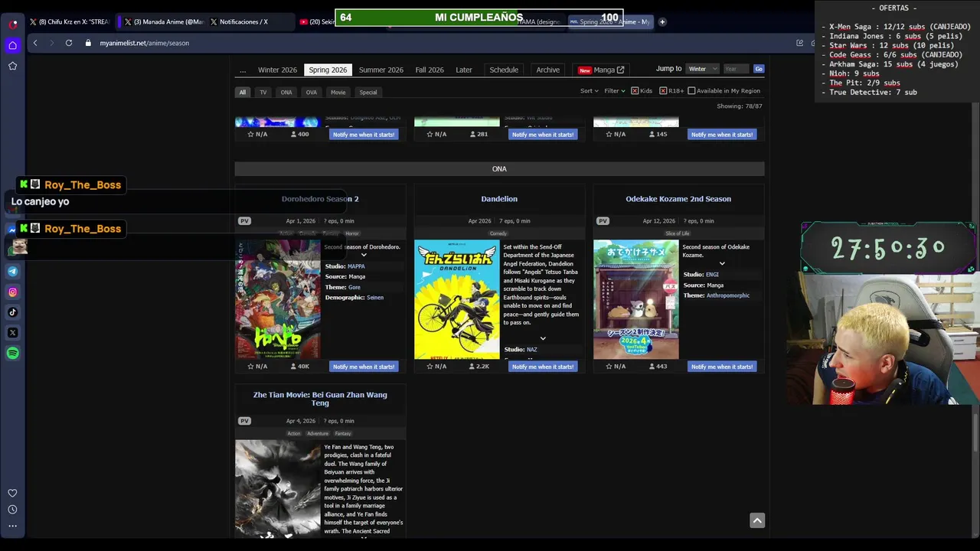Open the Filter dropdown
The width and height of the screenshot is (980, 551).
pos(615,91)
